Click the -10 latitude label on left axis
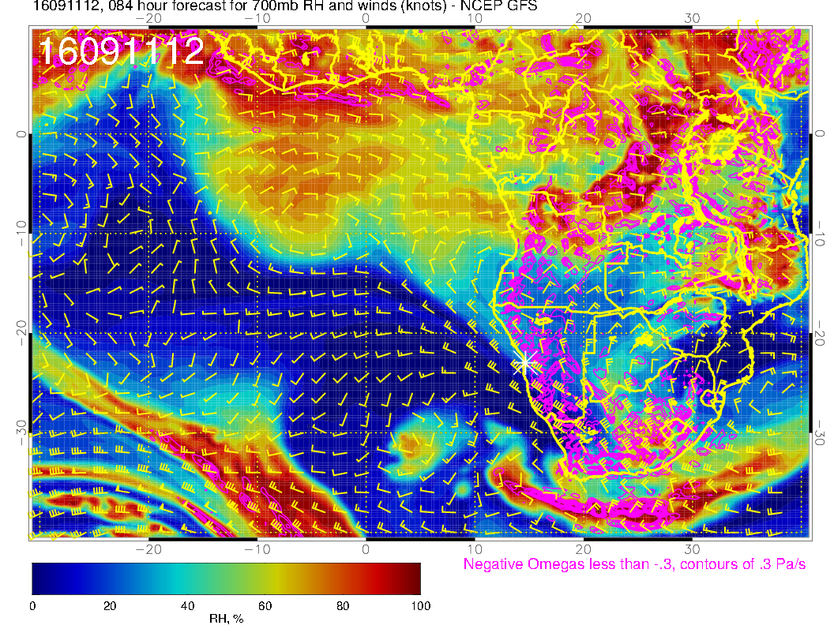The width and height of the screenshot is (834, 644). click(21, 233)
